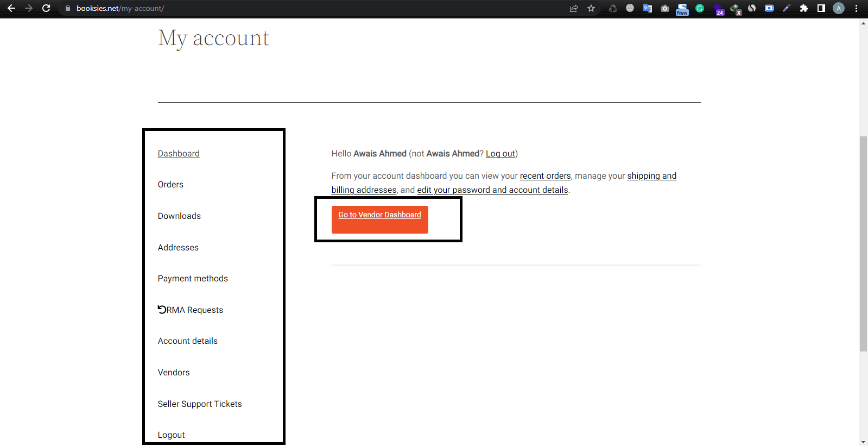Open Payment methods in the account menu
868x446 pixels.
coord(193,278)
